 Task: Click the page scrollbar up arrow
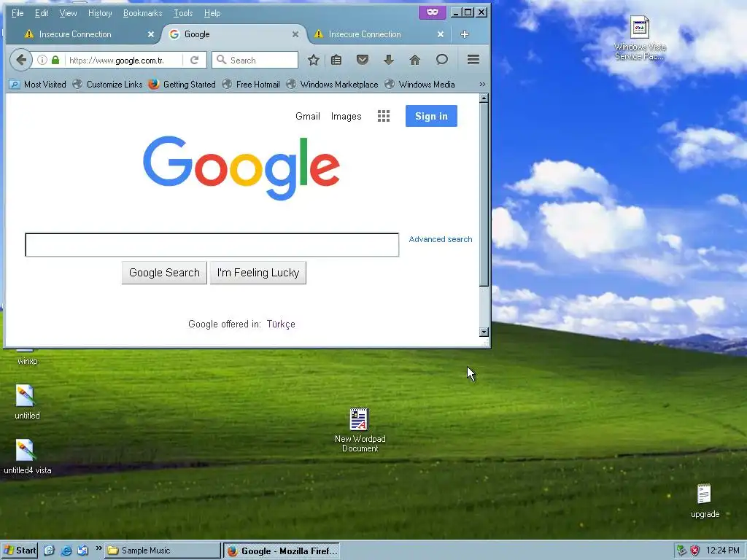tap(484, 98)
